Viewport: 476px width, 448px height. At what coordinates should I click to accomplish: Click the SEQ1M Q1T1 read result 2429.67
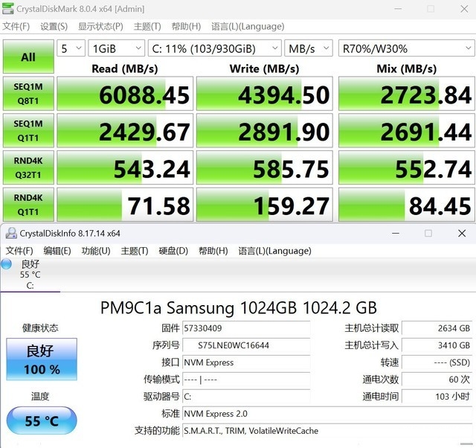coord(125,130)
